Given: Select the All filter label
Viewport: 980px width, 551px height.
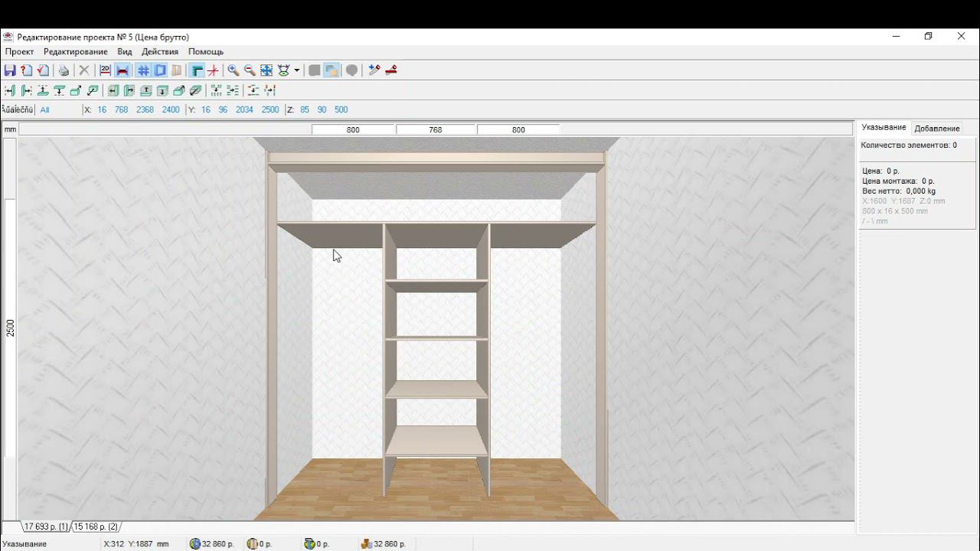Looking at the screenshot, I should point(44,109).
